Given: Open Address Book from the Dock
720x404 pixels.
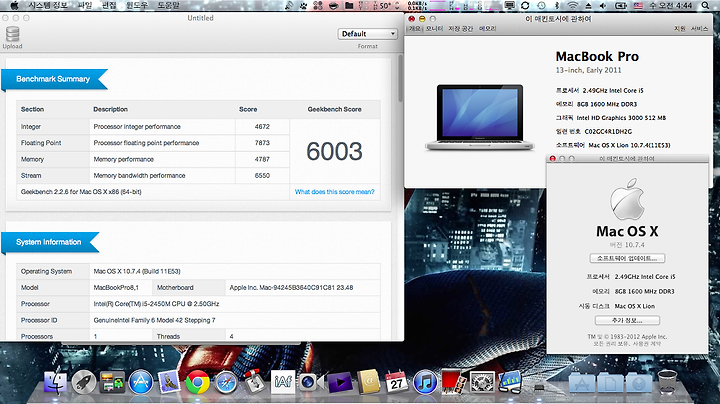Looking at the screenshot, I should [368, 382].
